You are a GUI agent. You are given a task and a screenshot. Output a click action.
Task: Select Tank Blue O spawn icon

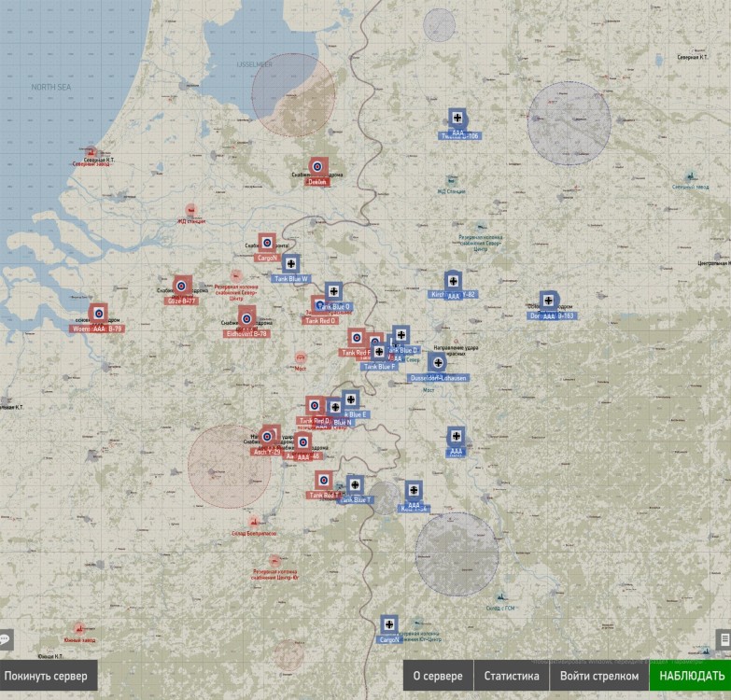click(x=334, y=292)
